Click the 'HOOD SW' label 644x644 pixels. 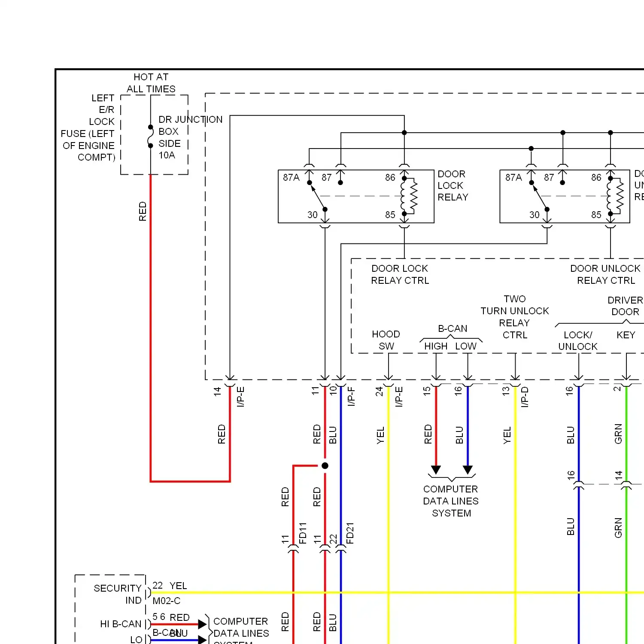pyautogui.click(x=386, y=340)
